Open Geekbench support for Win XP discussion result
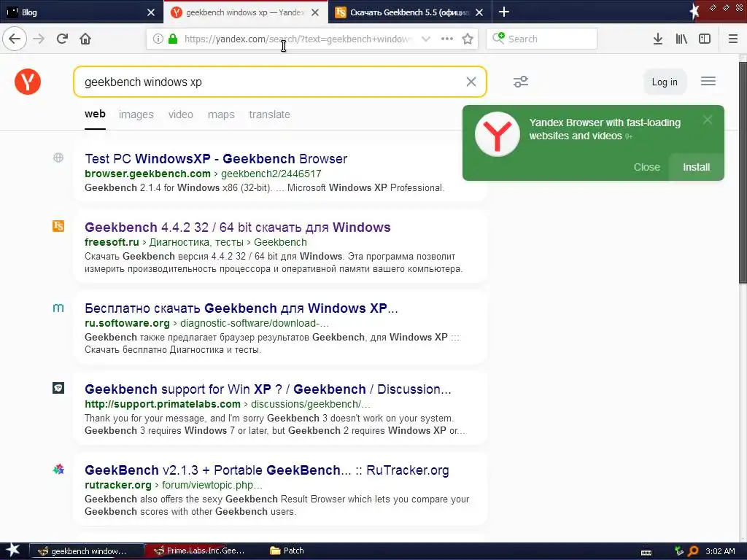 [268, 389]
